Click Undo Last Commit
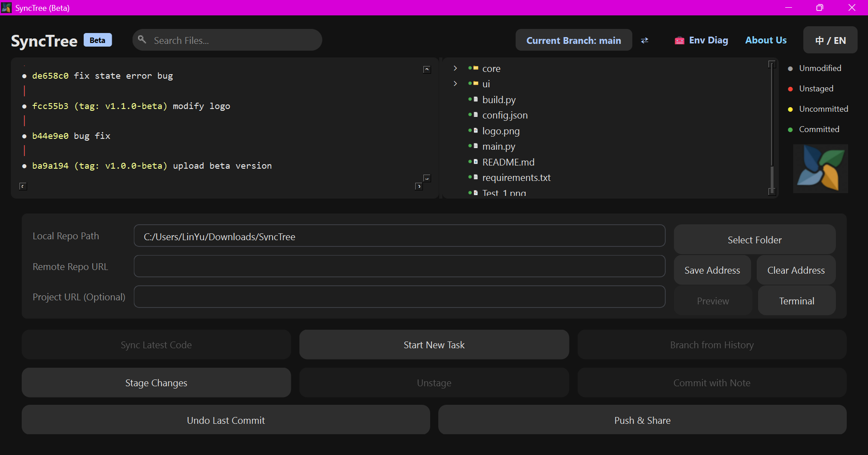This screenshot has height=455, width=868. (226, 420)
